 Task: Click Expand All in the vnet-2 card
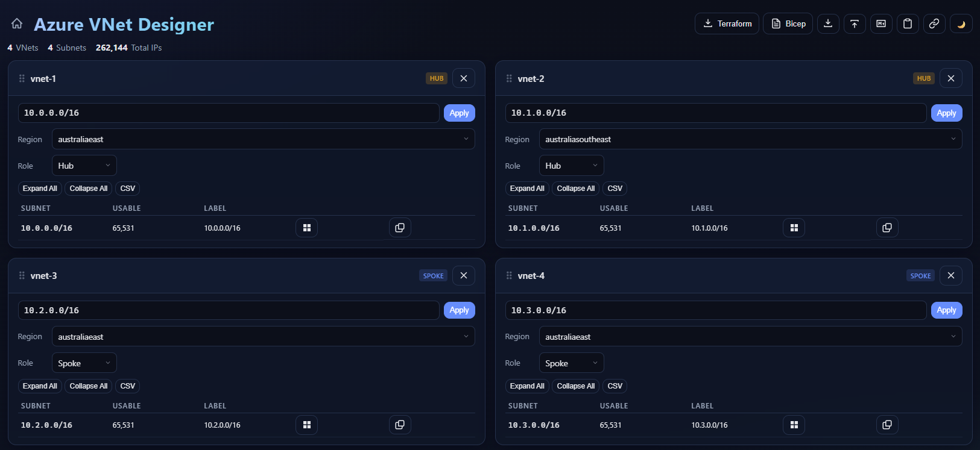527,189
